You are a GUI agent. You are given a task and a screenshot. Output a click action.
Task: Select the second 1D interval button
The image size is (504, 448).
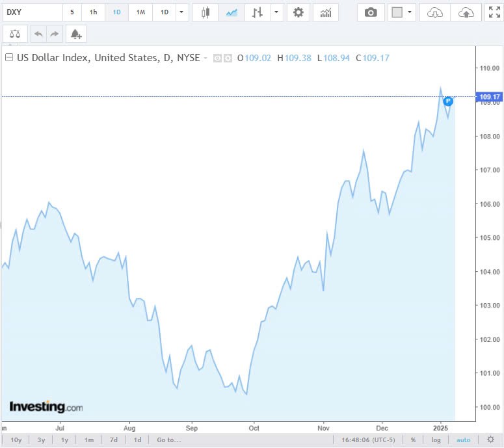(165, 12)
